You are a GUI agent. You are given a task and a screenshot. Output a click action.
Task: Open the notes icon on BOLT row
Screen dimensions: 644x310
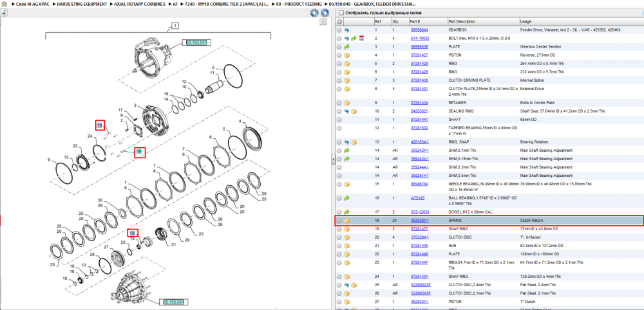pos(361,39)
